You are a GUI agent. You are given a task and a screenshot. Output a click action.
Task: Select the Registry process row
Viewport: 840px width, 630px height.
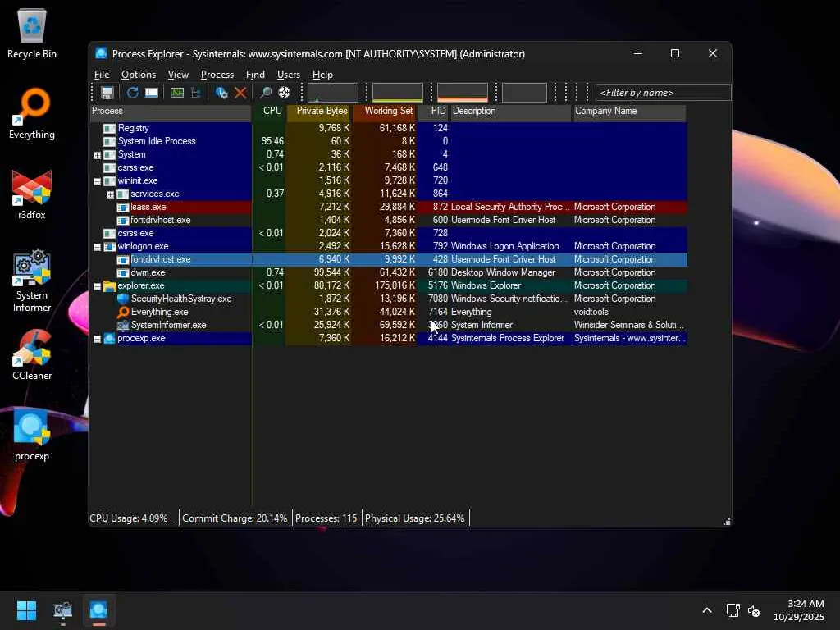(x=388, y=128)
